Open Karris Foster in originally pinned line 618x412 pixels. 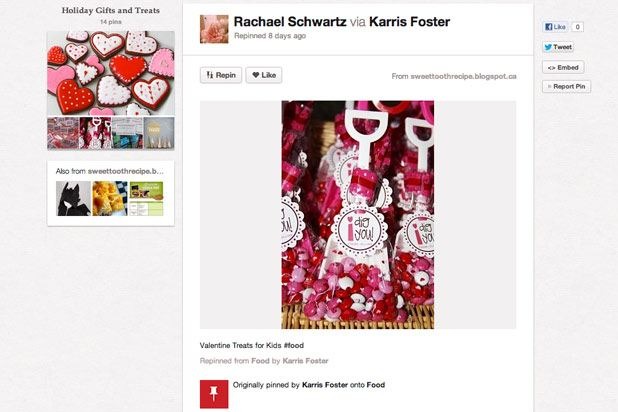click(x=325, y=385)
